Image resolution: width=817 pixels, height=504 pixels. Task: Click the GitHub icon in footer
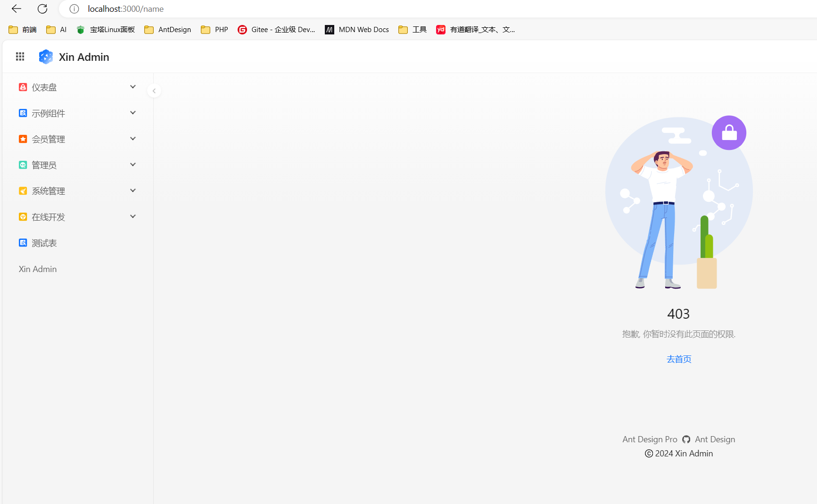coord(686,439)
